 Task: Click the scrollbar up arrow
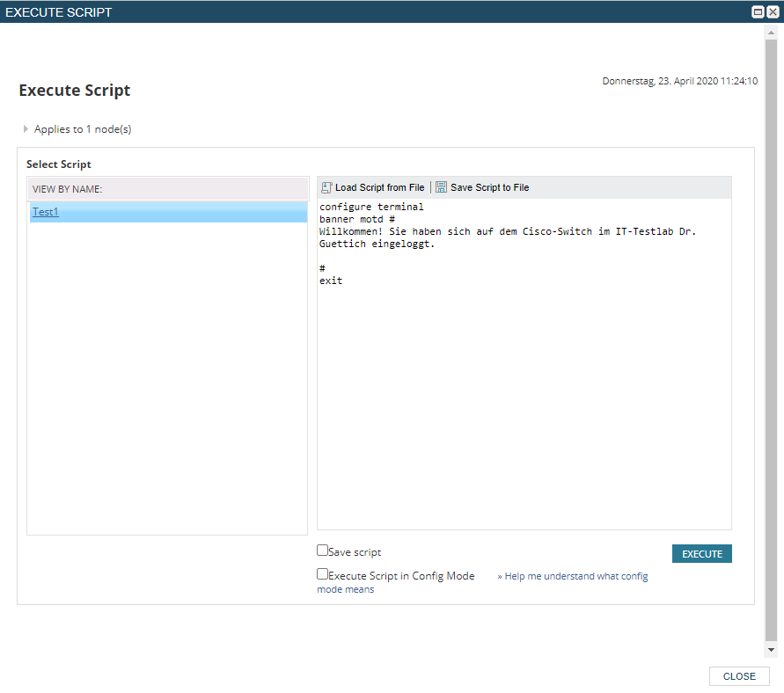[x=772, y=33]
